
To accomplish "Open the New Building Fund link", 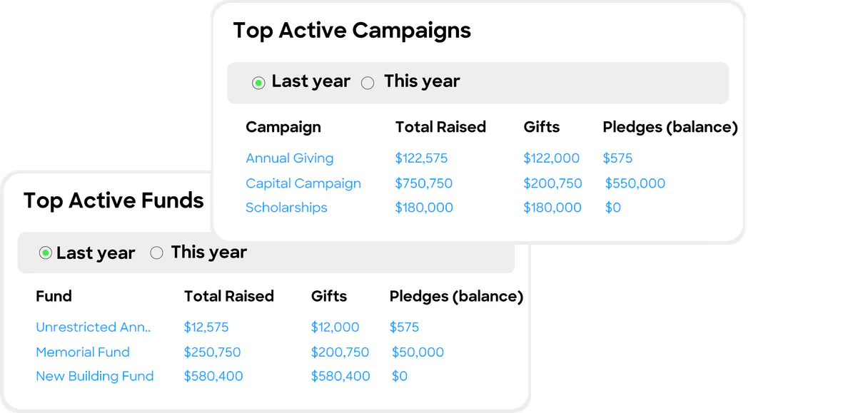I will point(94,377).
